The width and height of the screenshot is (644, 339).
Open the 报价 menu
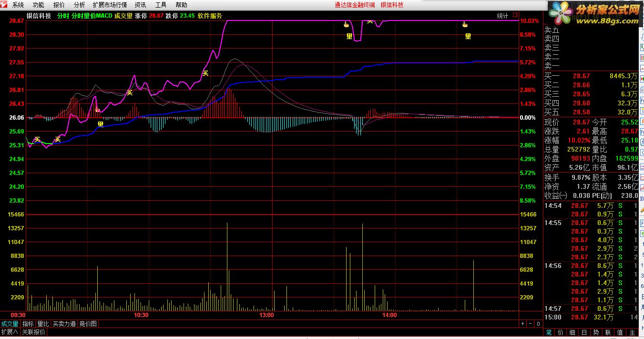tap(59, 5)
